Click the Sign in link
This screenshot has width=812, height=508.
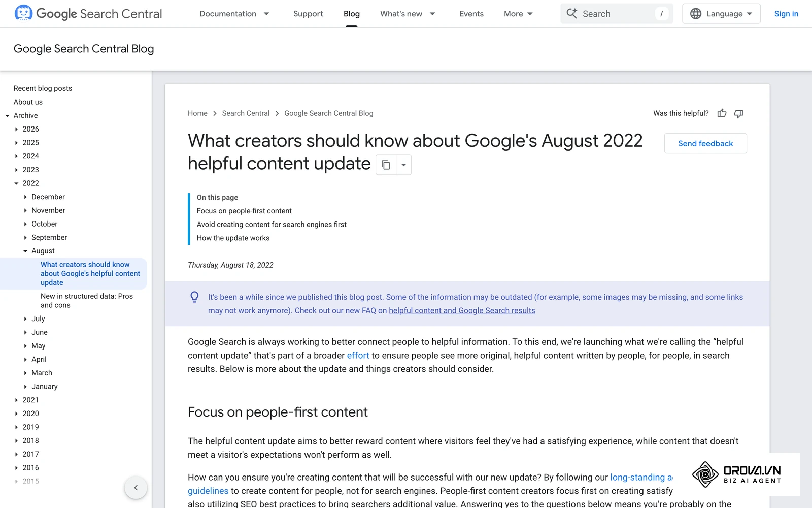(x=786, y=14)
